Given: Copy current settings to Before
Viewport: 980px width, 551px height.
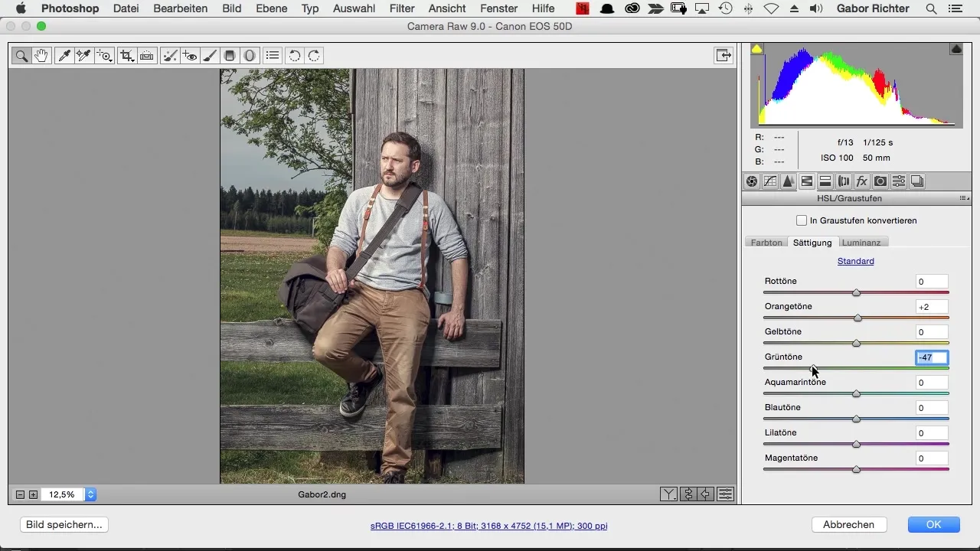Looking at the screenshot, I should coord(707,494).
